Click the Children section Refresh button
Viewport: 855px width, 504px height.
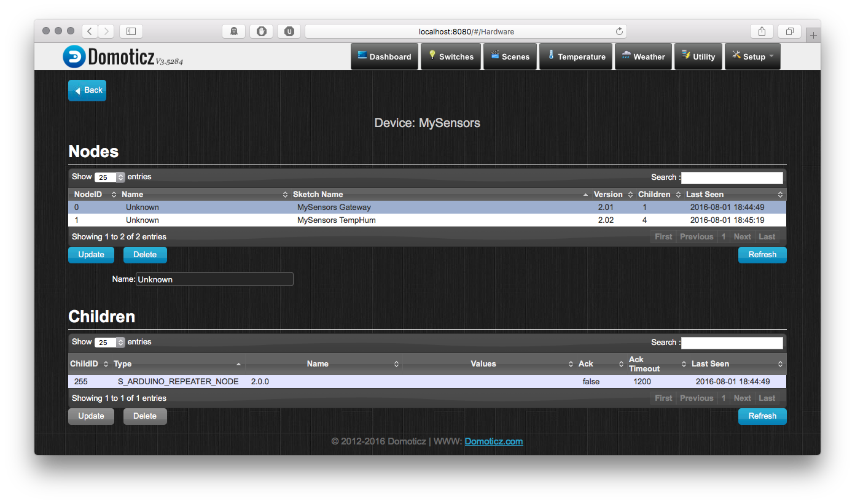(x=762, y=416)
